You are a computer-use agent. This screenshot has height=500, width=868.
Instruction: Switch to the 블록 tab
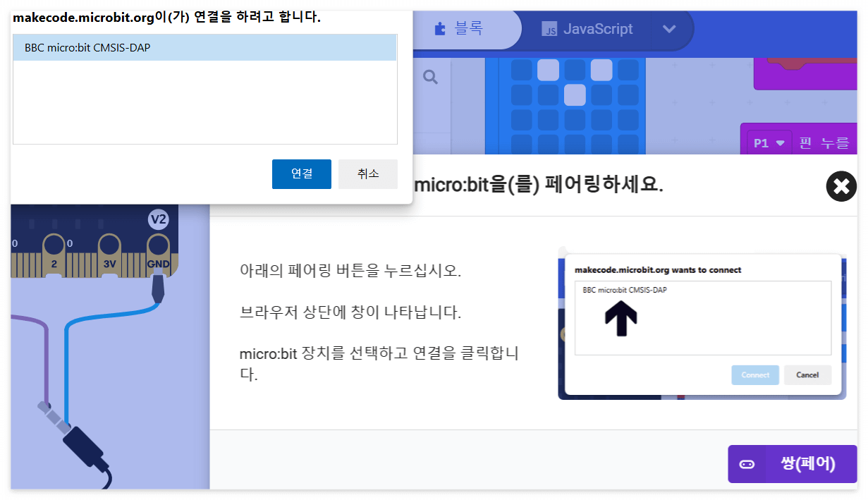465,28
